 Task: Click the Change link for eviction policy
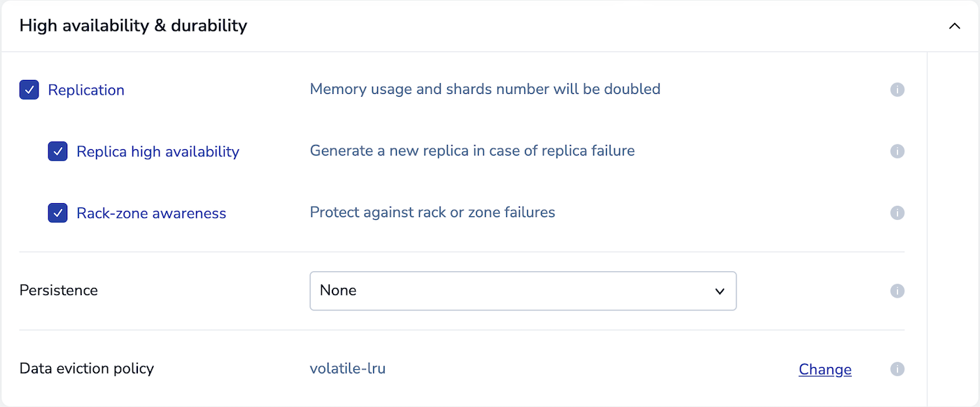825,369
